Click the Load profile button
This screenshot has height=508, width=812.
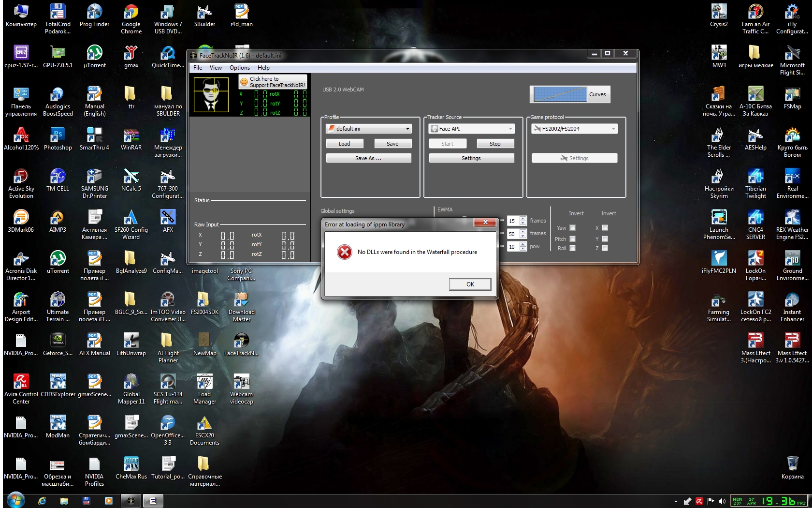click(x=345, y=144)
